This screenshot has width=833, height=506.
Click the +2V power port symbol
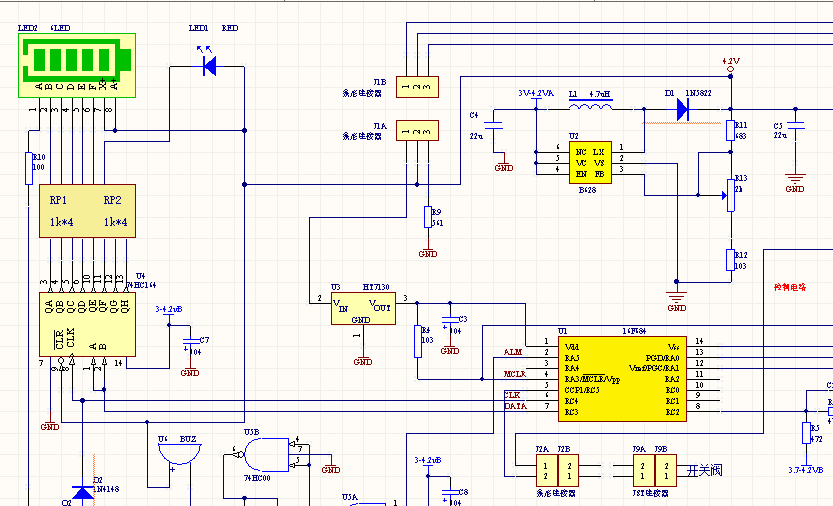[x=730, y=66]
